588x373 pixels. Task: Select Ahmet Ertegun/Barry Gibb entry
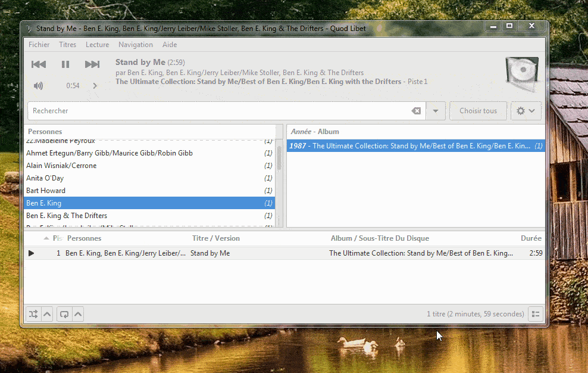pos(149,153)
